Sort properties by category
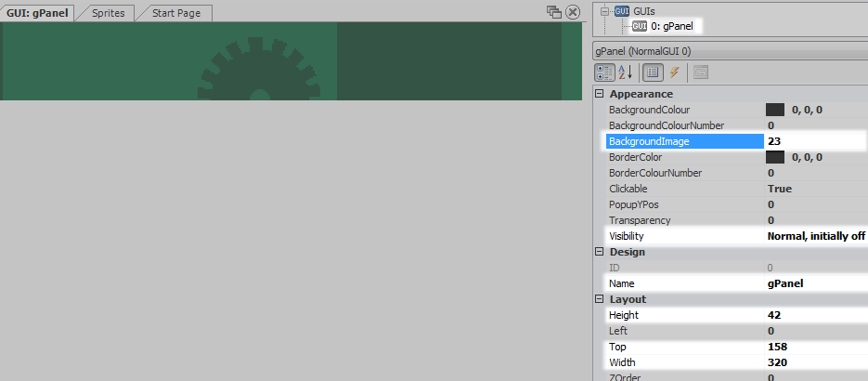 coord(604,72)
